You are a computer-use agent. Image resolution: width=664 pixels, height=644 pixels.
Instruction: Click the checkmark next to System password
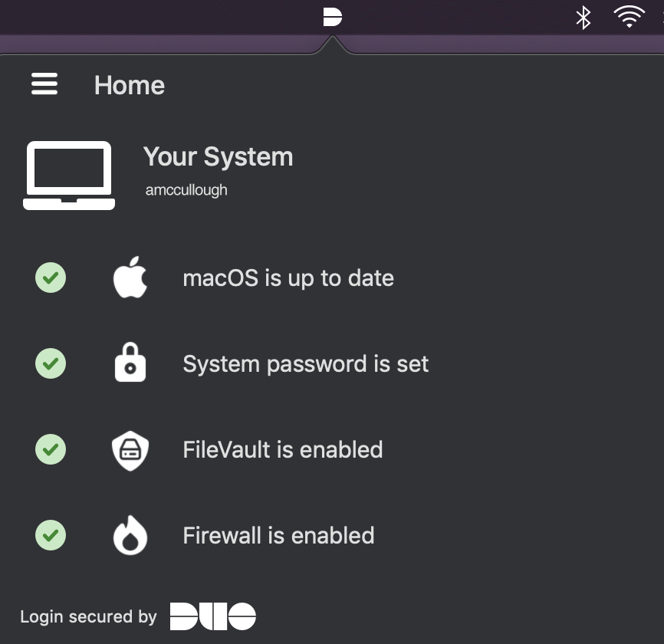[51, 363]
